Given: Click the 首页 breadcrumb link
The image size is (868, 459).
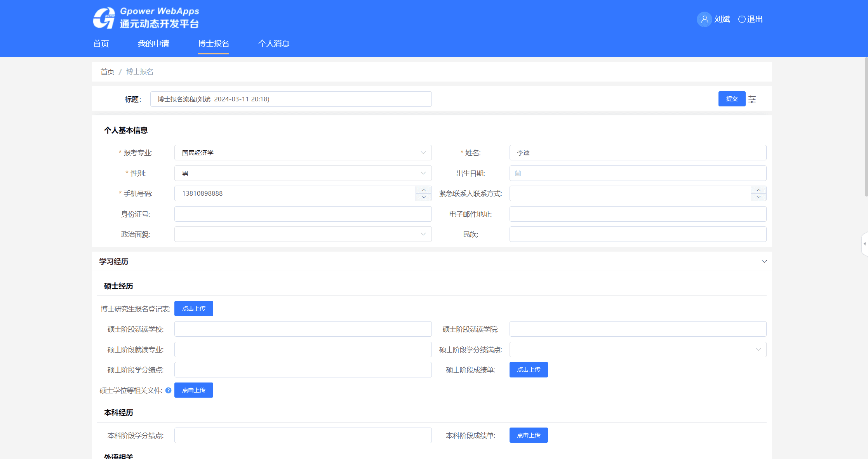Looking at the screenshot, I should (x=107, y=72).
